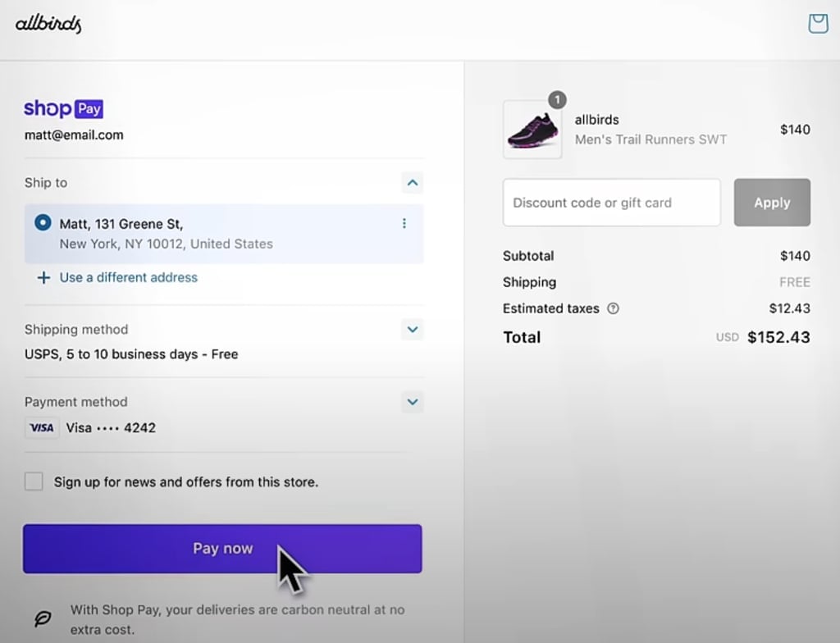Expand the Payment method section
Viewport: 840px width, 643px height.
[x=412, y=402]
